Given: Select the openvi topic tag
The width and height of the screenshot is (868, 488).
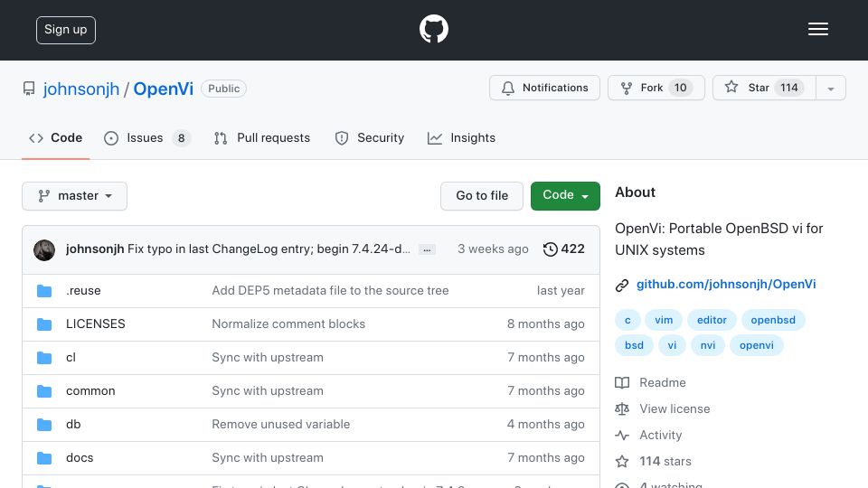Looking at the screenshot, I should pos(757,345).
